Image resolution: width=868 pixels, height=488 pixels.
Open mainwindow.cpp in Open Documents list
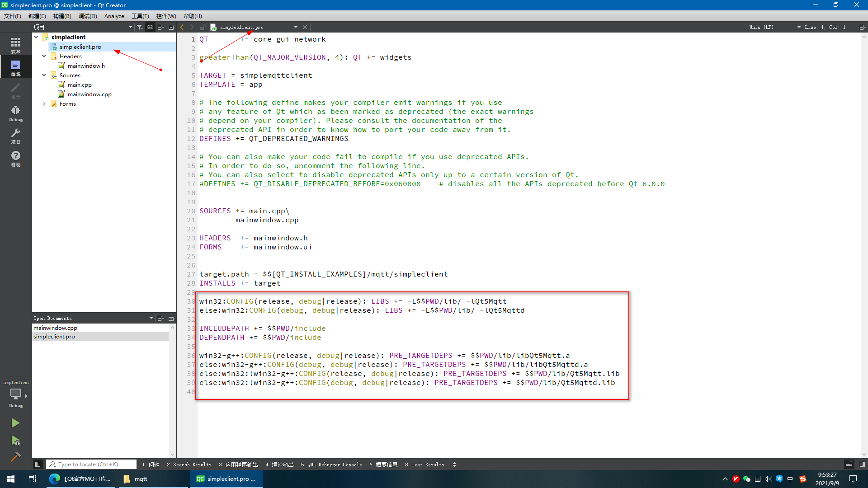(x=55, y=328)
